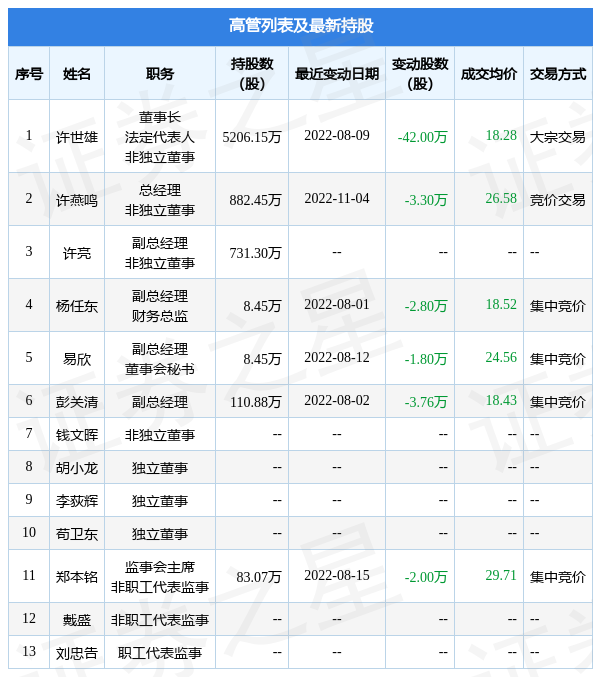Click the name 刘忠告 in row 13
Viewport: 593px width, 677px height.
pos(77,653)
